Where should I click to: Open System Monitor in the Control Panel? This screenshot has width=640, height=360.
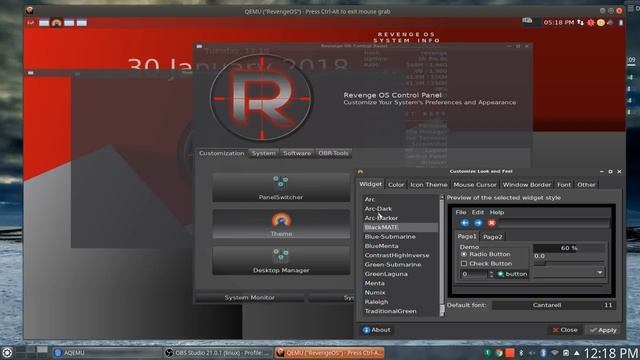[x=249, y=298]
